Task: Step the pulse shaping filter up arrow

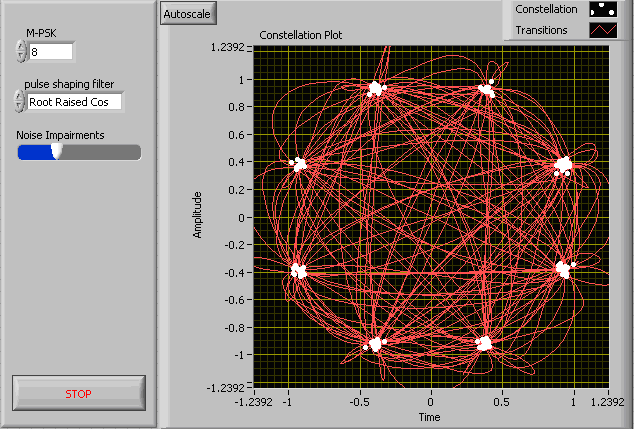Action: (19, 96)
